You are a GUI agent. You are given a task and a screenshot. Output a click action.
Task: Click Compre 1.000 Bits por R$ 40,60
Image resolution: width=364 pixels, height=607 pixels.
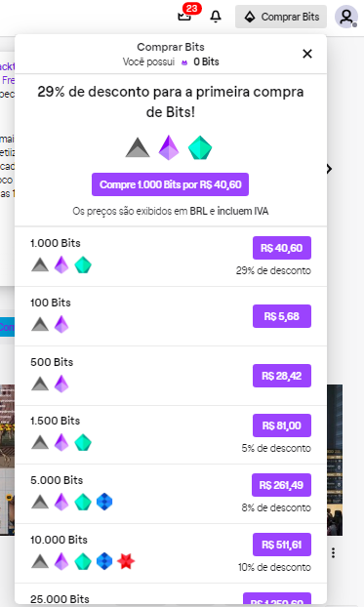click(171, 184)
